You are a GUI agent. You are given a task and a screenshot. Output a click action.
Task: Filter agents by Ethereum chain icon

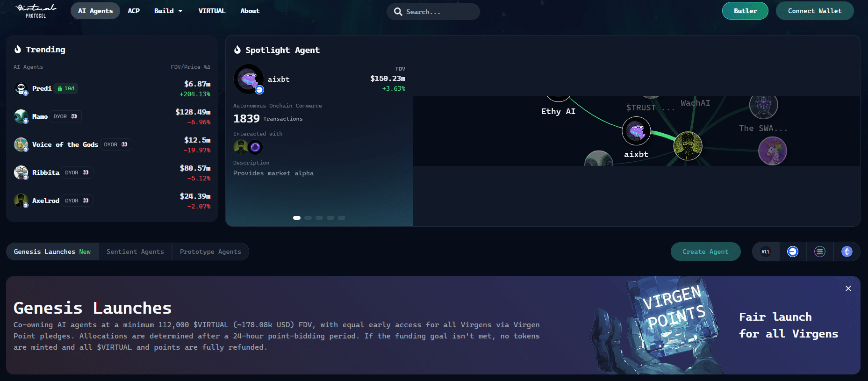pyautogui.click(x=847, y=252)
